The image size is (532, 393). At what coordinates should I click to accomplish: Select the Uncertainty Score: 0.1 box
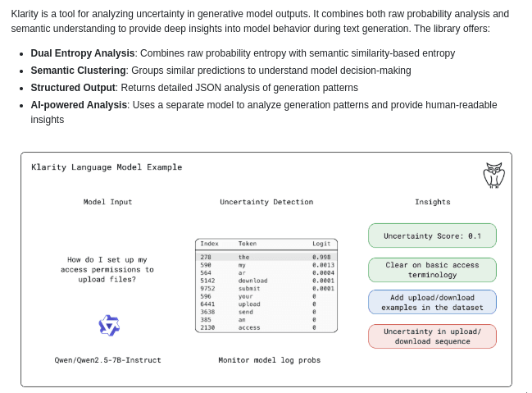[x=432, y=235]
